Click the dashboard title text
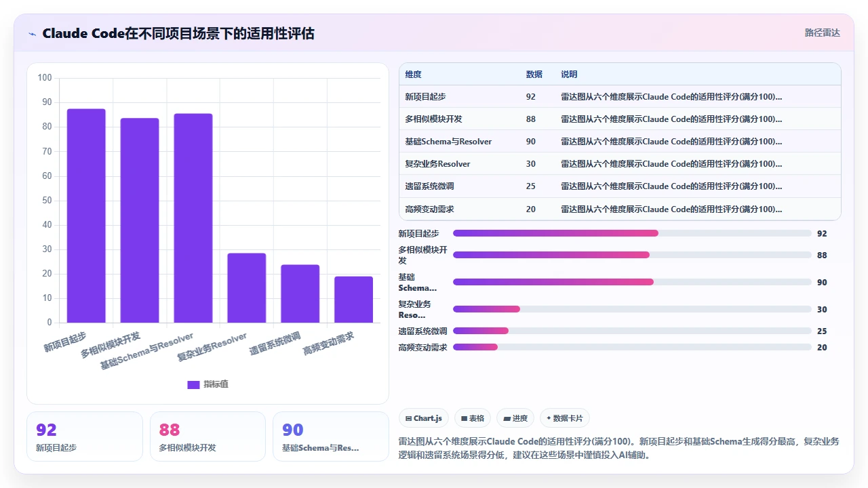Image resolution: width=868 pixels, height=488 pixels. tap(178, 33)
